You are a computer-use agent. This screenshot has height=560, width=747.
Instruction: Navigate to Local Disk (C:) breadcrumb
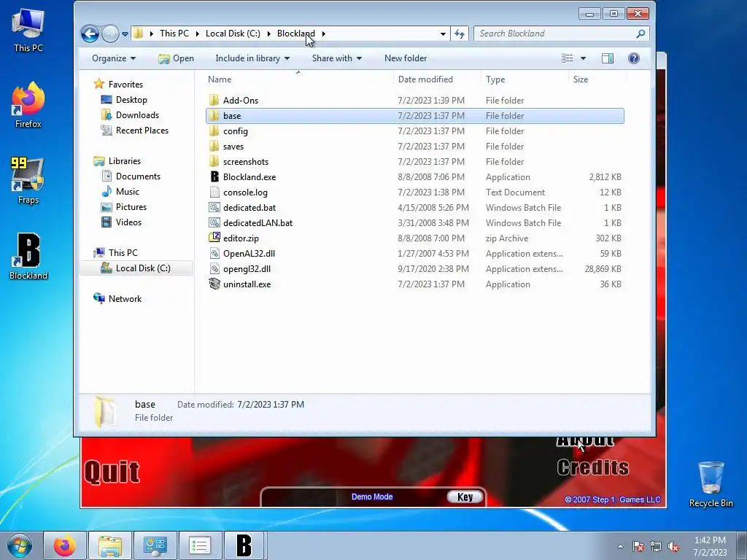click(x=233, y=34)
